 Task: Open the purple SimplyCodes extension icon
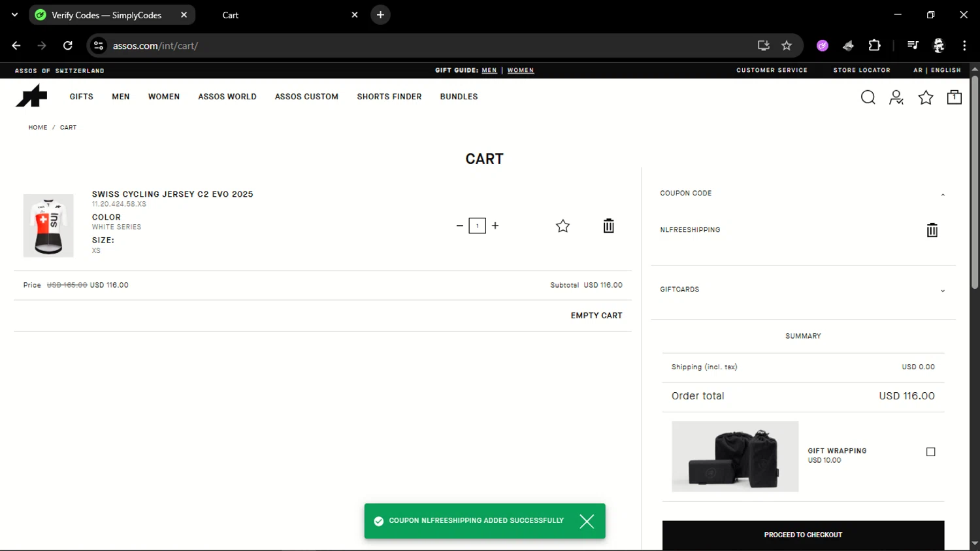(823, 45)
